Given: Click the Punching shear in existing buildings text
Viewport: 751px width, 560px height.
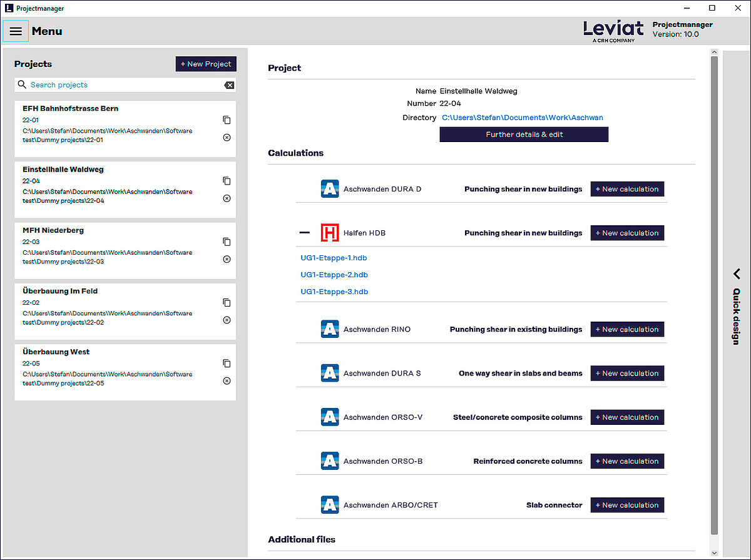Looking at the screenshot, I should click(516, 329).
